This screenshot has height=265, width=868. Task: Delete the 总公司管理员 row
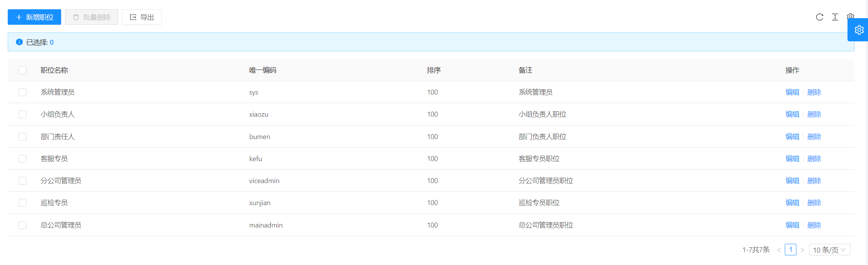click(814, 225)
